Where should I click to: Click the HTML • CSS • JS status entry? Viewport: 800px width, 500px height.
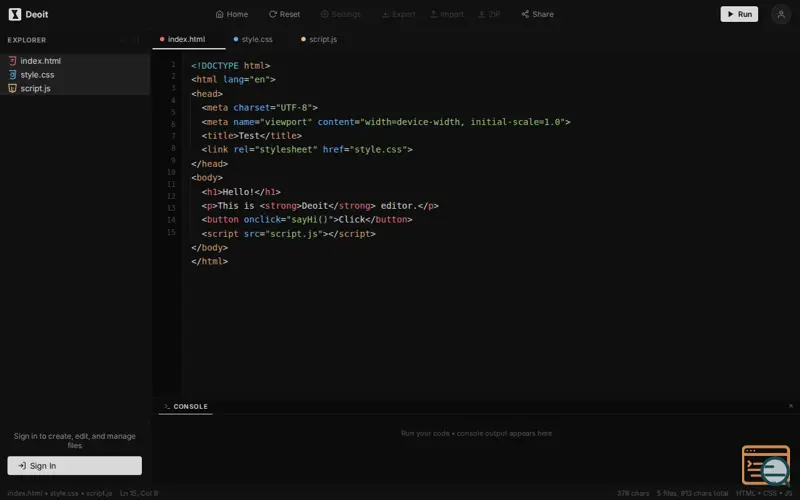764,493
